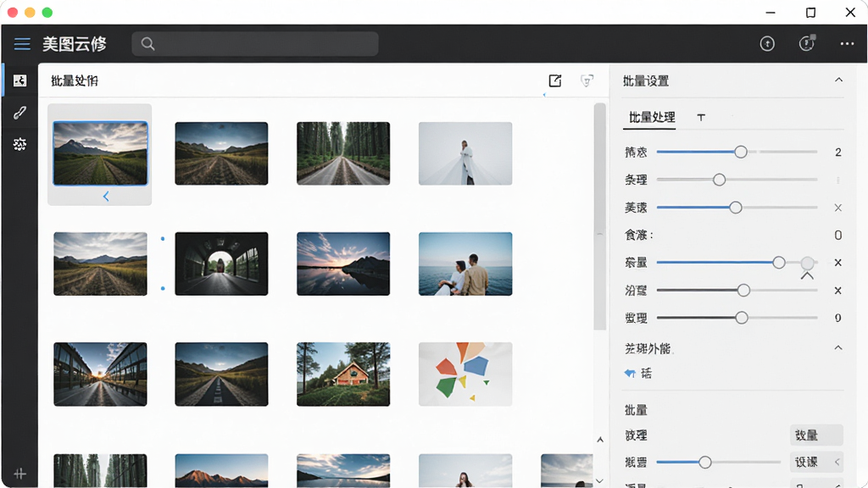Click the scroll down arrow at gallery bottom
The image size is (868, 488).
pos(600,481)
